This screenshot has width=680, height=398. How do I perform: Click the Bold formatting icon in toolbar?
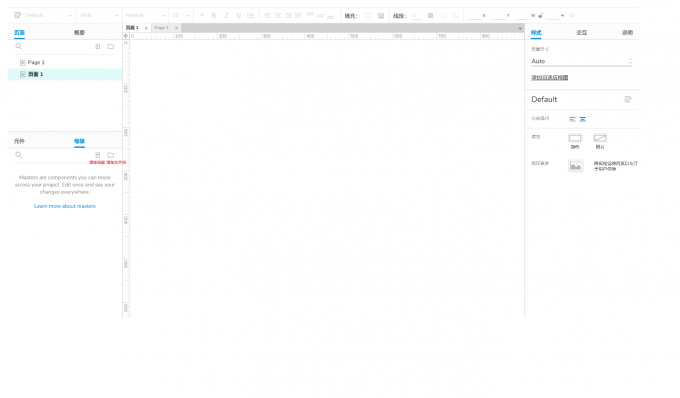(214, 16)
